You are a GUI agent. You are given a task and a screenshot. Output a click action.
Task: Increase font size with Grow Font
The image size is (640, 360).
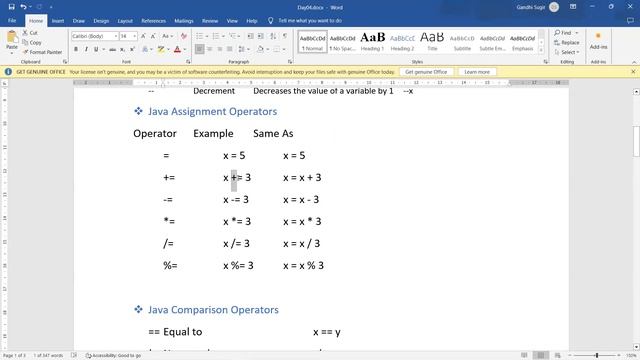[x=143, y=36]
